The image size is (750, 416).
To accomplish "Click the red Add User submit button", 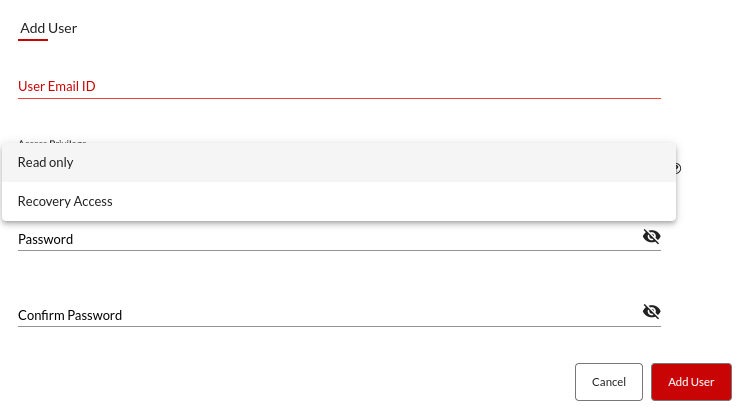I will coord(691,382).
